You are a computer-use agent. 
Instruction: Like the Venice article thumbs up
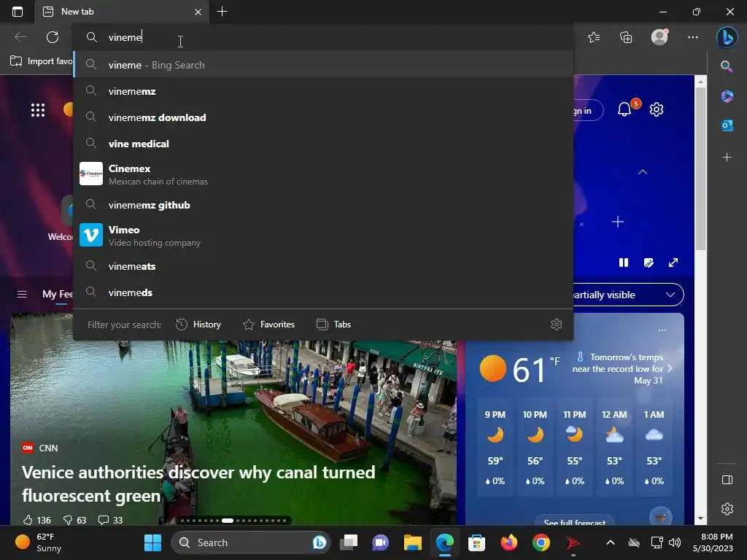point(28,520)
